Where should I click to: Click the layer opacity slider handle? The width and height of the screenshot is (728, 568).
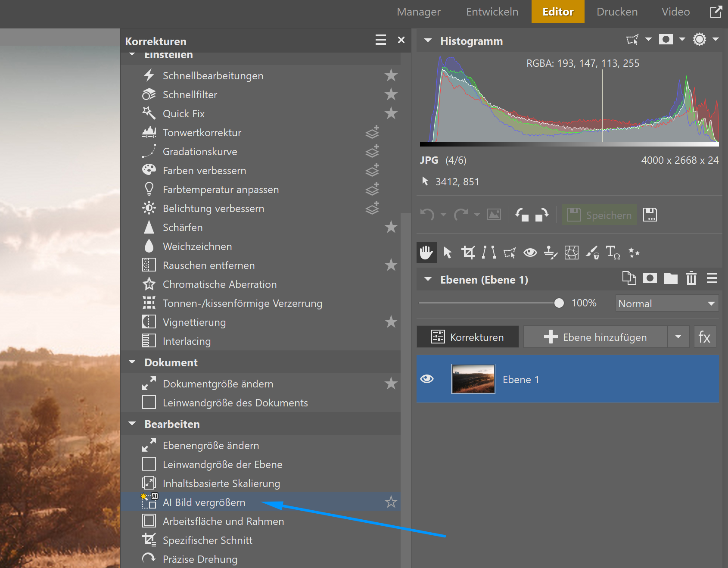tap(559, 303)
